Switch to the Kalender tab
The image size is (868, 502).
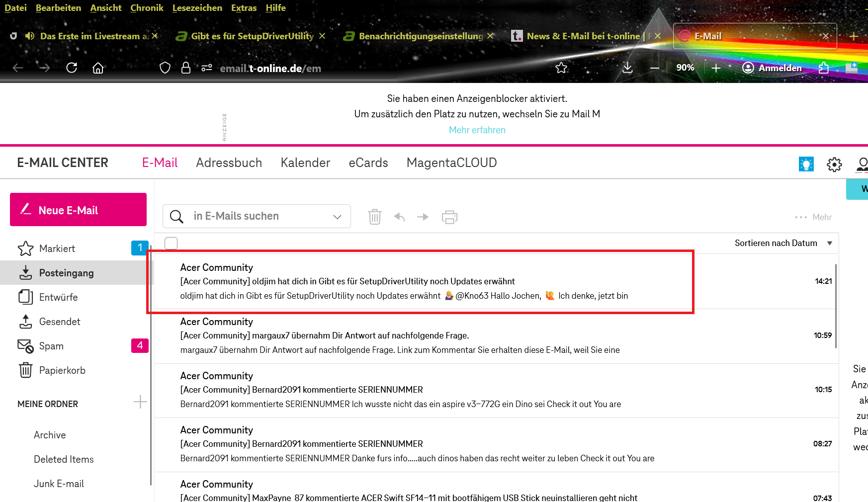click(x=305, y=163)
